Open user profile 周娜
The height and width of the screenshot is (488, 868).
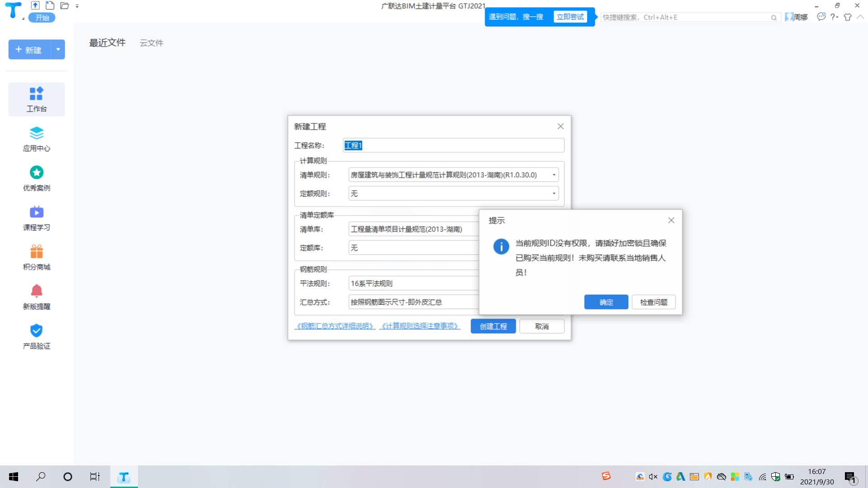click(797, 17)
